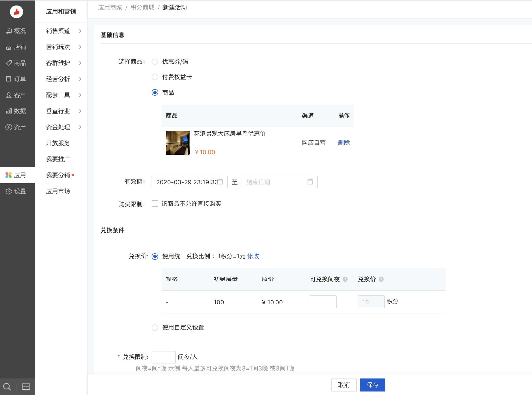The image size is (532, 395).
Task: Open the 应用市场 menu item
Action: click(x=58, y=191)
